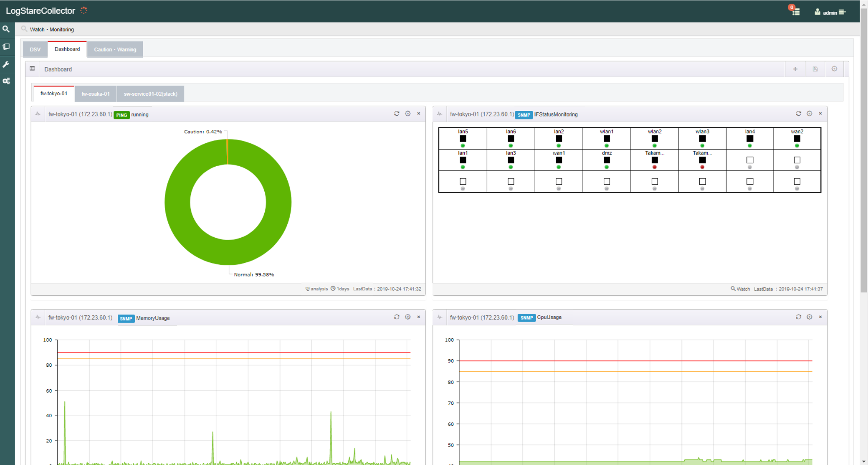Refresh the CpuUsage widget

[x=798, y=317]
